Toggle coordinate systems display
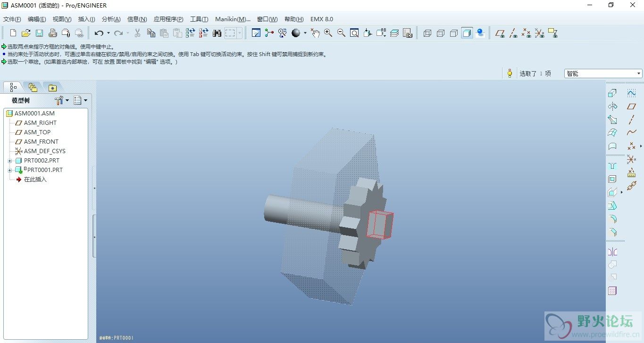The height and width of the screenshot is (343, 644). pos(540,33)
